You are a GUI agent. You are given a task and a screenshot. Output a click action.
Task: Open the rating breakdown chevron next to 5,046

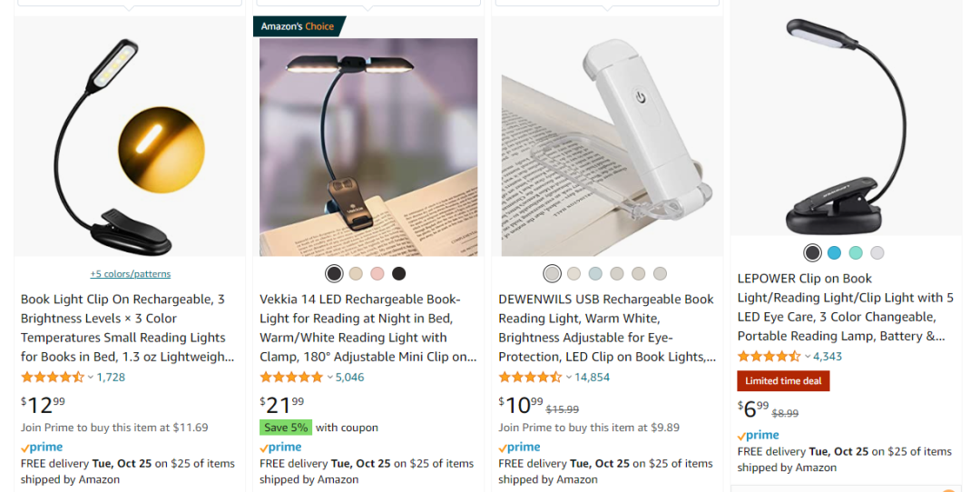329,378
